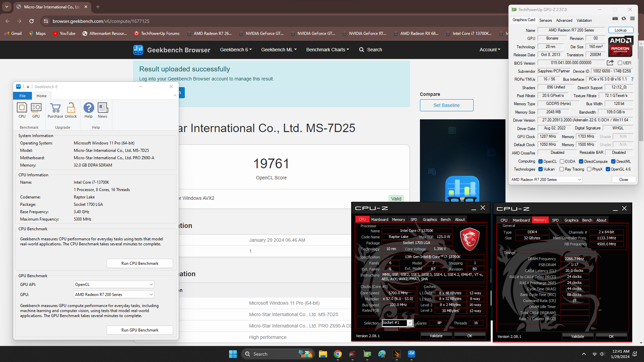Click Run CPU Benchmark button
This screenshot has width=644, height=362.
140,263
